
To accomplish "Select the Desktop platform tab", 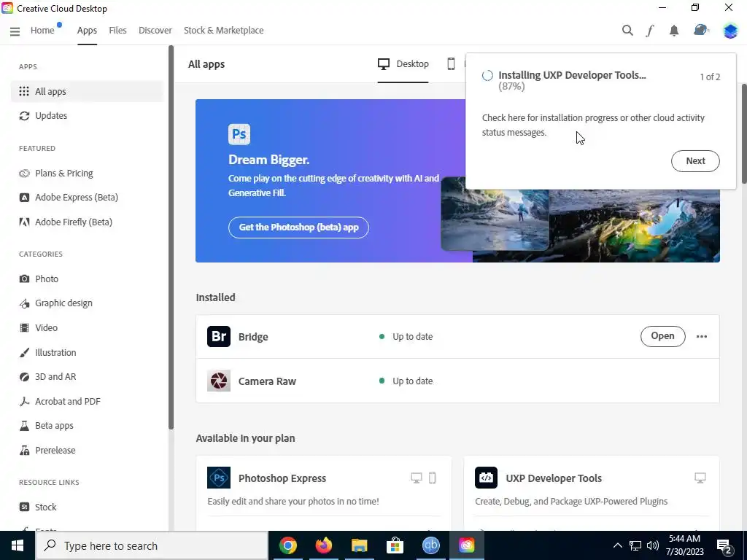I will point(403,64).
